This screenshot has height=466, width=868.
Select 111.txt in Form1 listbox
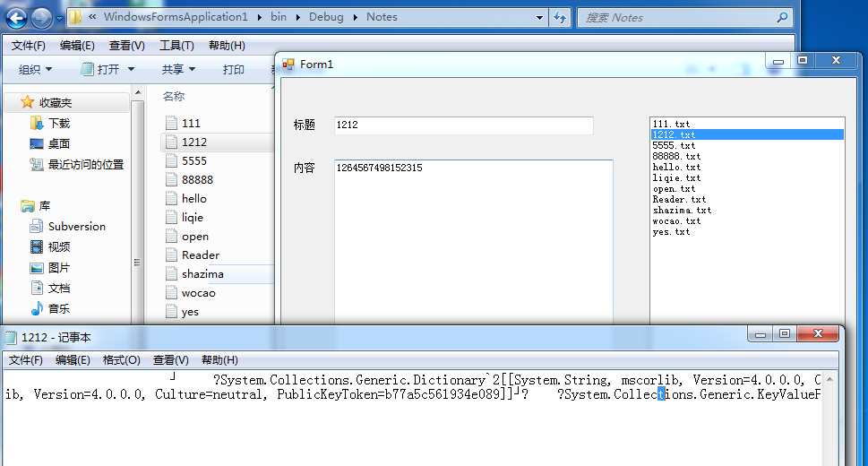pos(747,125)
